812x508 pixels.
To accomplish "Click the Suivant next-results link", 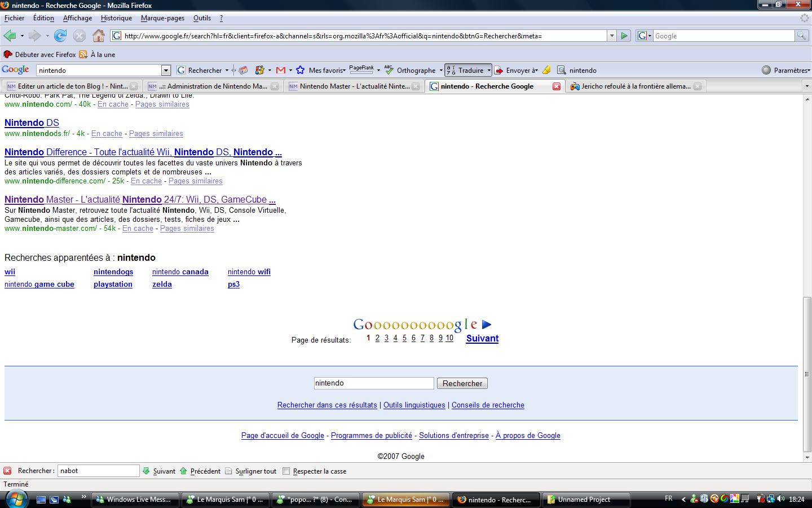I will [482, 339].
